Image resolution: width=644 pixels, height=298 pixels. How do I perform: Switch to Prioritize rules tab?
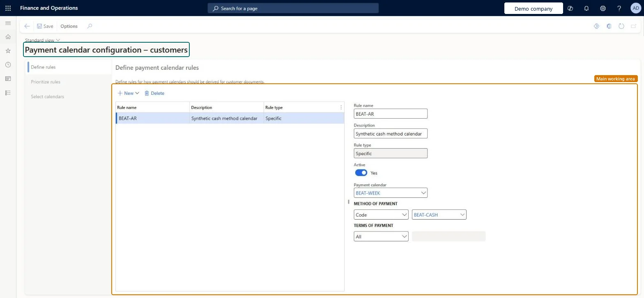coord(46,82)
